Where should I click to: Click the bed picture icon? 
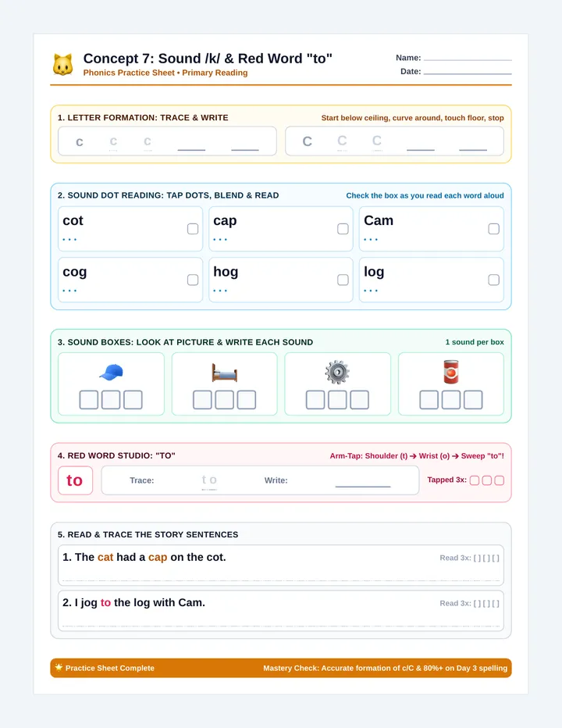(x=225, y=373)
